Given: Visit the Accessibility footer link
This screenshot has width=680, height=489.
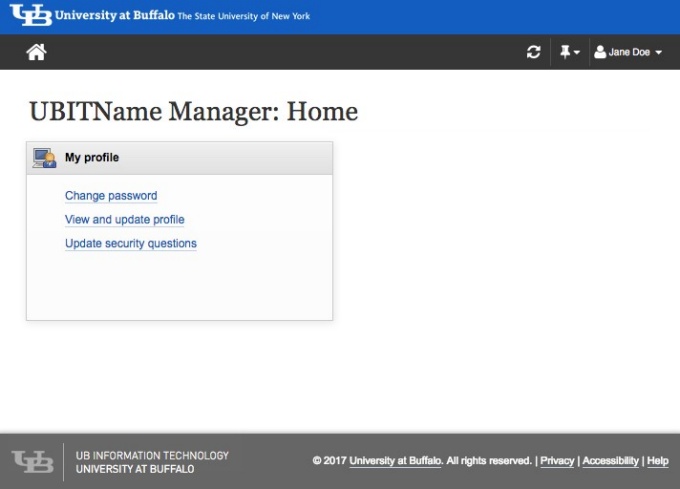Looking at the screenshot, I should [610, 461].
